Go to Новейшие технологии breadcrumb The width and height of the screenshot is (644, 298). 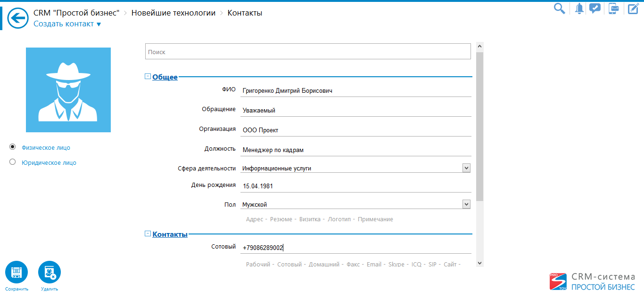coord(173,13)
